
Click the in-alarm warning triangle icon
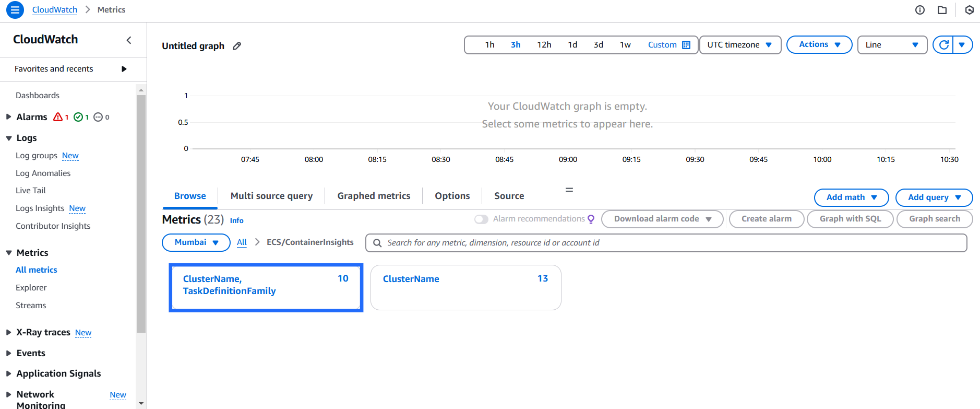tap(58, 117)
